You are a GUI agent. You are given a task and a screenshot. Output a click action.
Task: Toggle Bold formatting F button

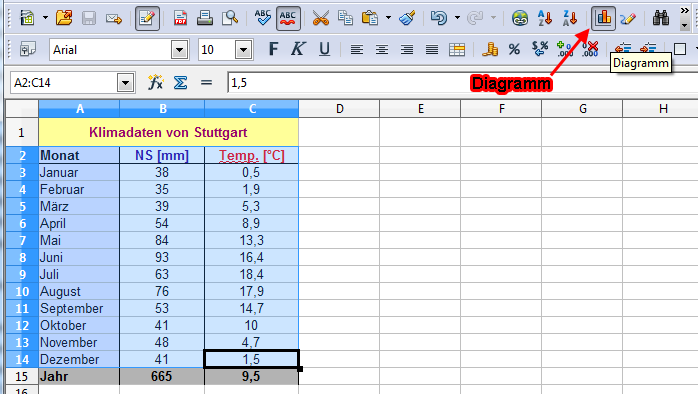[x=273, y=49]
